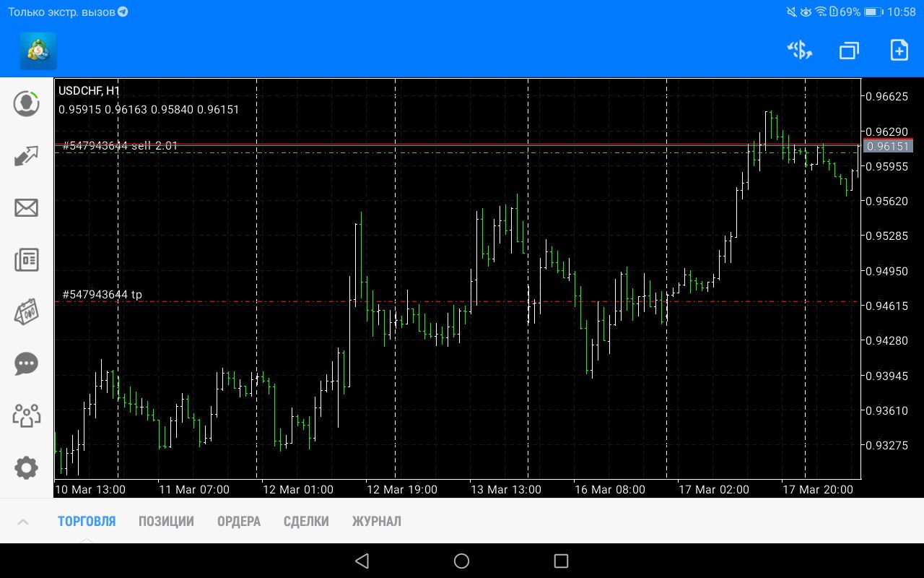Tap the OHLC values 0.95915 0.96163 line
The height and width of the screenshot is (578, 924).
[149, 110]
